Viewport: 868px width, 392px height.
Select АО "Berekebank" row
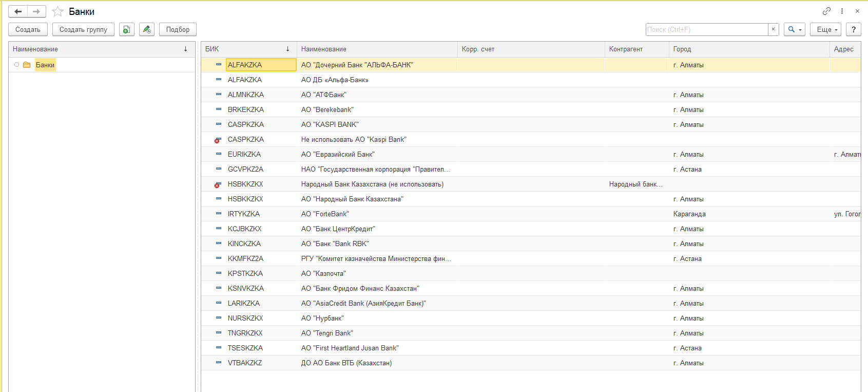click(531, 109)
